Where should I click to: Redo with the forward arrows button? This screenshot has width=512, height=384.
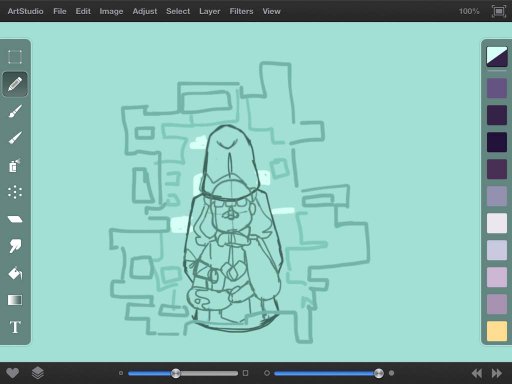(x=497, y=373)
